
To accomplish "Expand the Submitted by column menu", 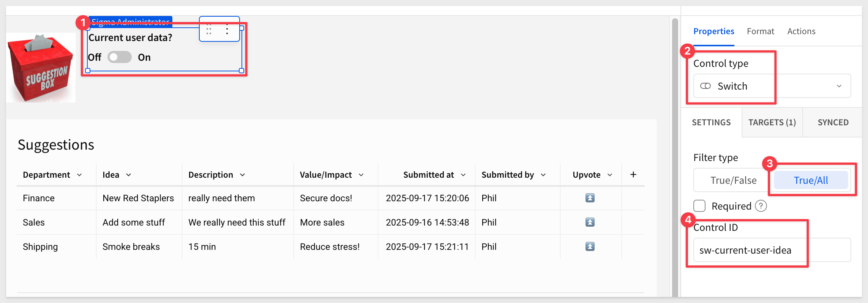I will point(543,175).
